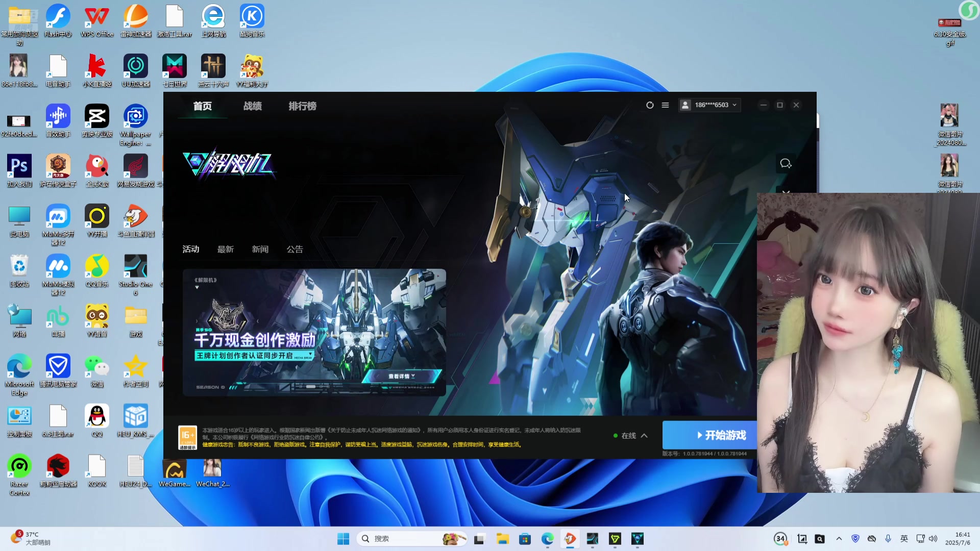Open WPS Office desktop icon
The image size is (980, 551).
97,21
